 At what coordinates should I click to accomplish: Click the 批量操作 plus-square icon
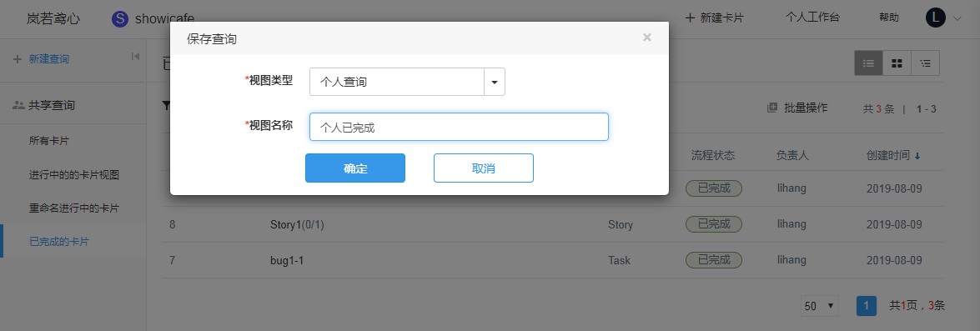point(771,108)
